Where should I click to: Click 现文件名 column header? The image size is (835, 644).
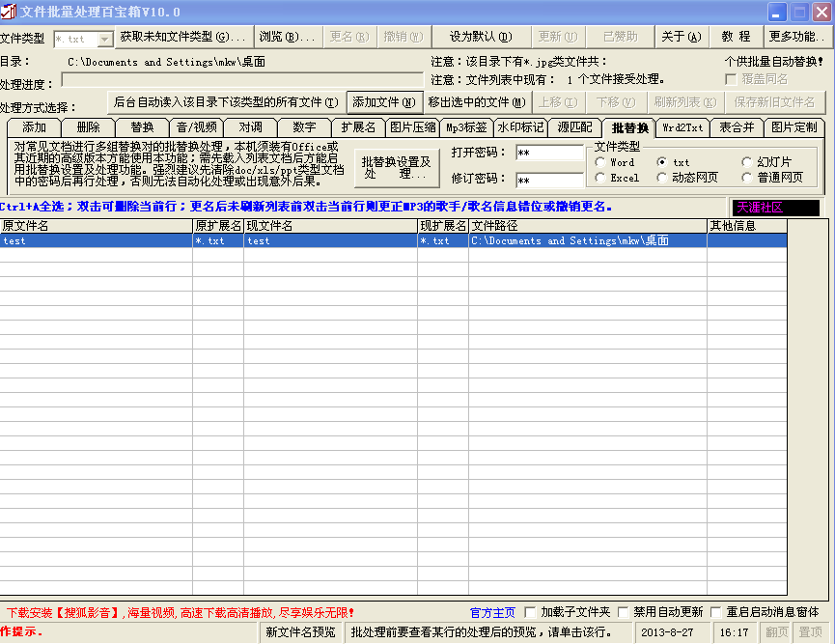331,226
